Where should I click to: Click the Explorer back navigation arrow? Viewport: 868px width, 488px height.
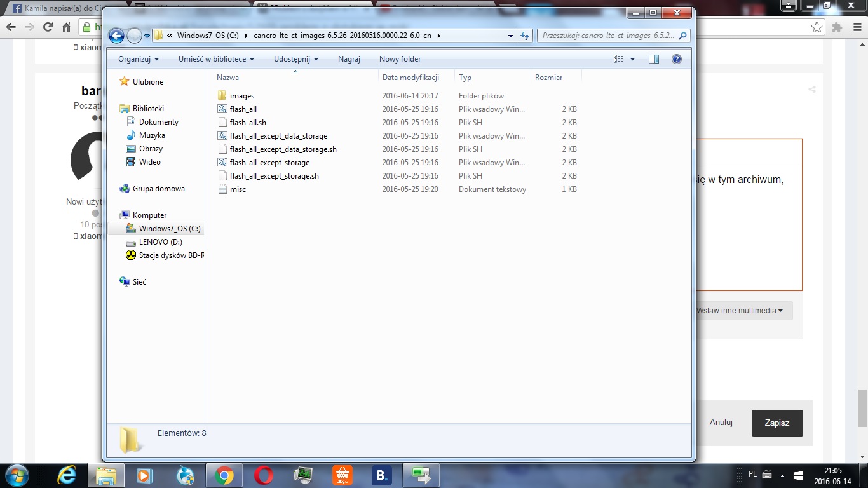pos(116,36)
